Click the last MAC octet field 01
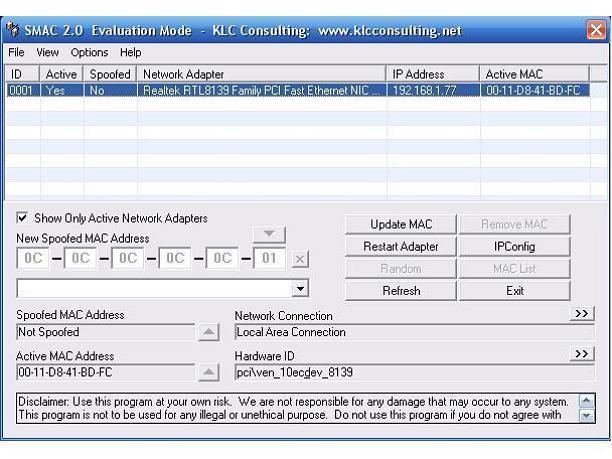 coord(269,258)
